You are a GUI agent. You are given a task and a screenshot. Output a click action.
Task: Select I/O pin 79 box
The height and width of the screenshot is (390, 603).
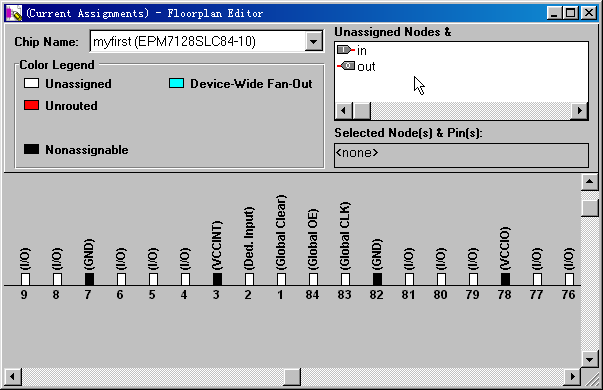click(473, 279)
